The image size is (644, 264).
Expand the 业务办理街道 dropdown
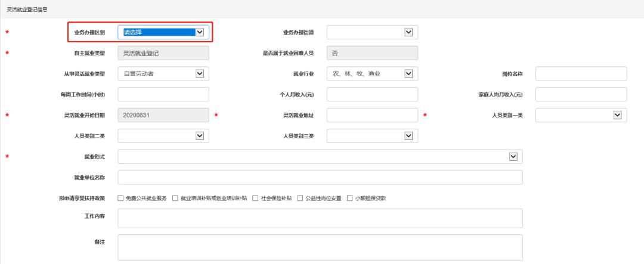372,33
